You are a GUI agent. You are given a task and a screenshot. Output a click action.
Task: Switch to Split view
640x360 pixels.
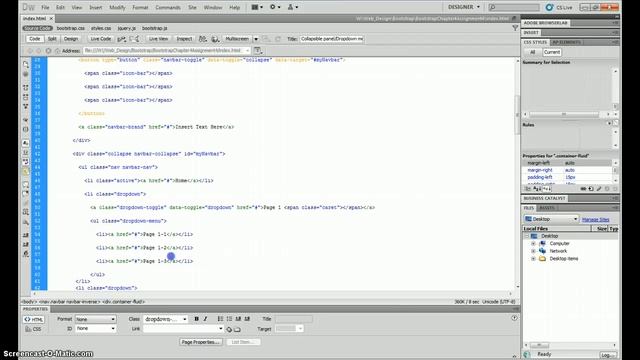(x=52, y=39)
